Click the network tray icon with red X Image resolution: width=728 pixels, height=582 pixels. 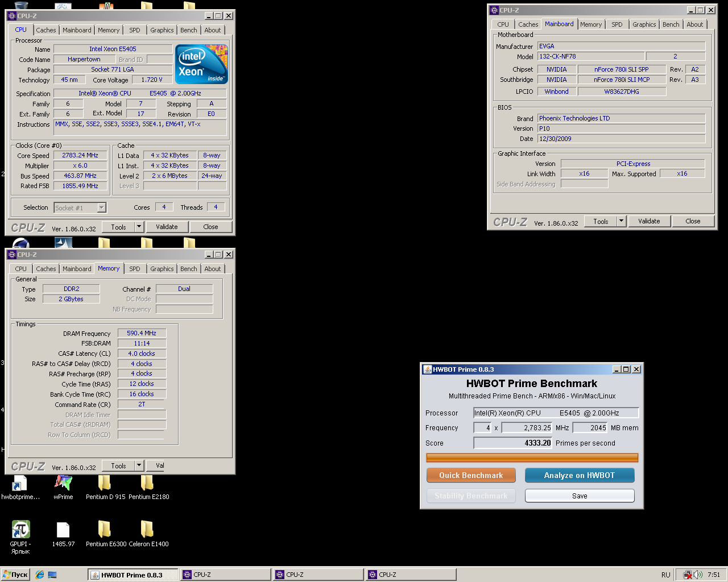click(x=688, y=575)
